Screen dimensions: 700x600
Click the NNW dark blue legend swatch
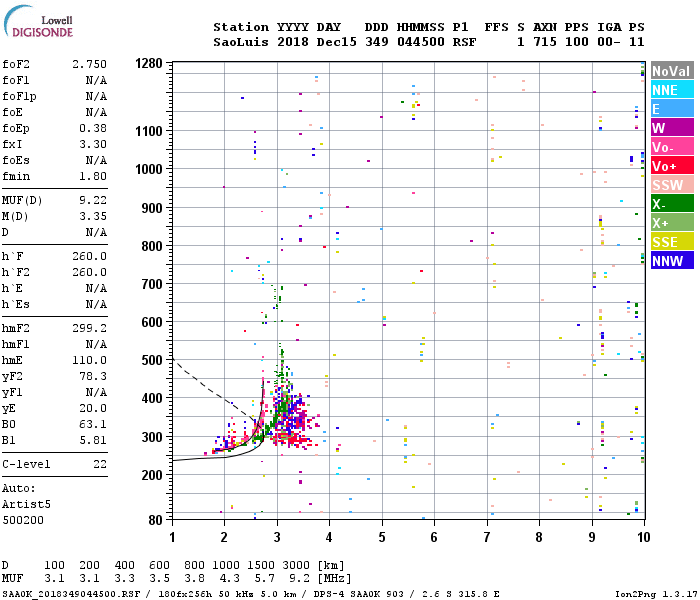click(x=672, y=261)
